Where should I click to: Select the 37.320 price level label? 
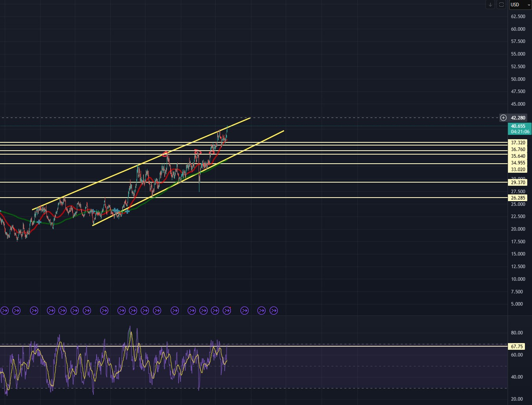[518, 143]
